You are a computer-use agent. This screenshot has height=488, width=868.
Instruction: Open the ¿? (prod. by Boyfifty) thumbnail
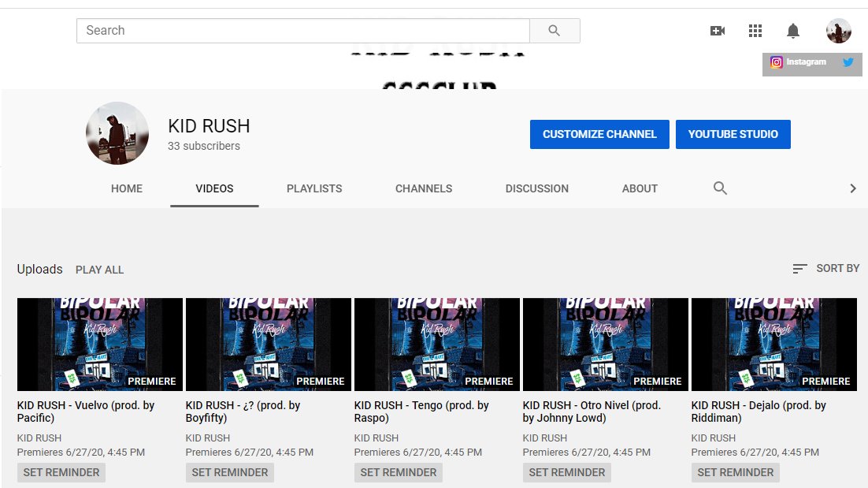[x=269, y=345]
